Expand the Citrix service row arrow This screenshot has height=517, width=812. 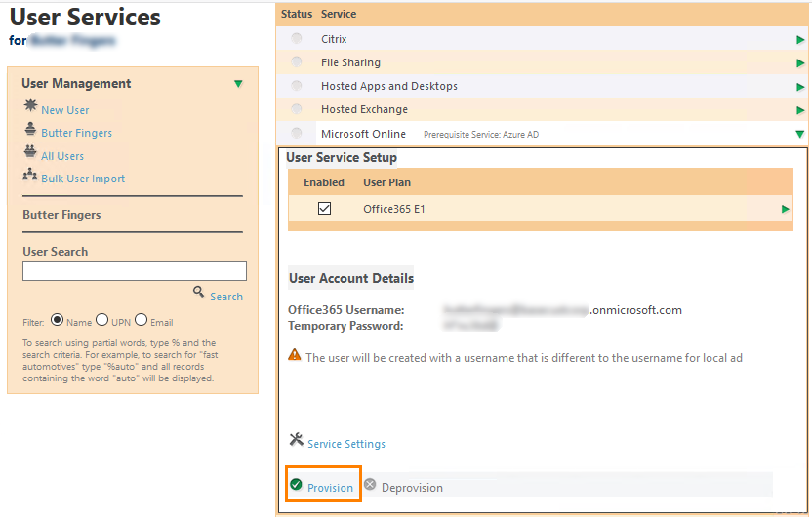tap(800, 40)
